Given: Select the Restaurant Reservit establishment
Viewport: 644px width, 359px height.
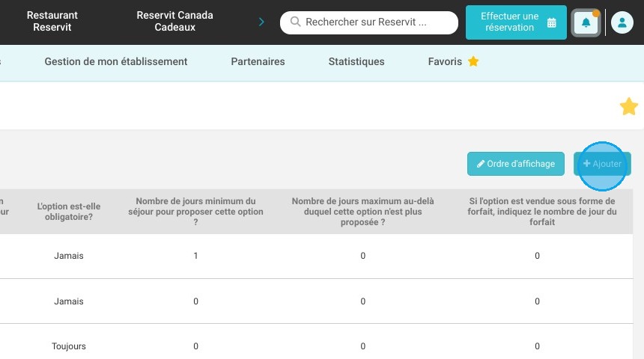Looking at the screenshot, I should 52,22.
